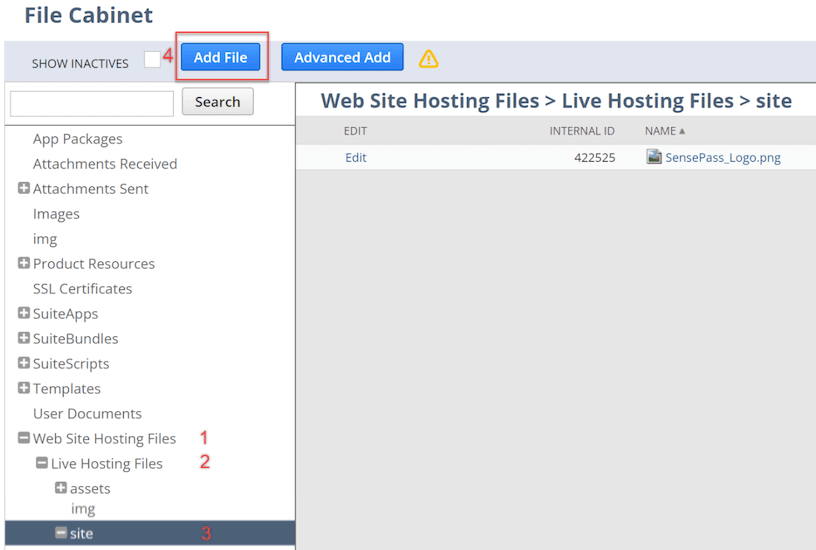Viewport: 816px width, 550px height.
Task: Toggle the Show Inactives checkbox
Action: [152, 59]
